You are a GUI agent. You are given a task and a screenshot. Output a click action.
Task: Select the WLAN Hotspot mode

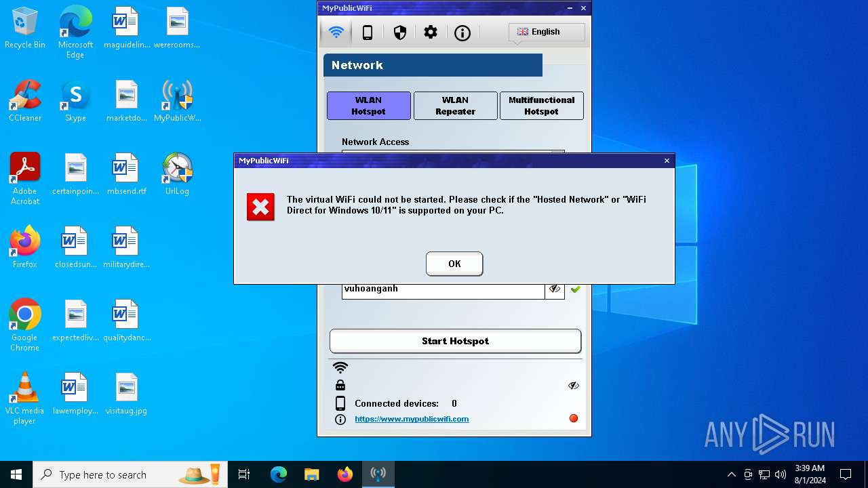[369, 106]
